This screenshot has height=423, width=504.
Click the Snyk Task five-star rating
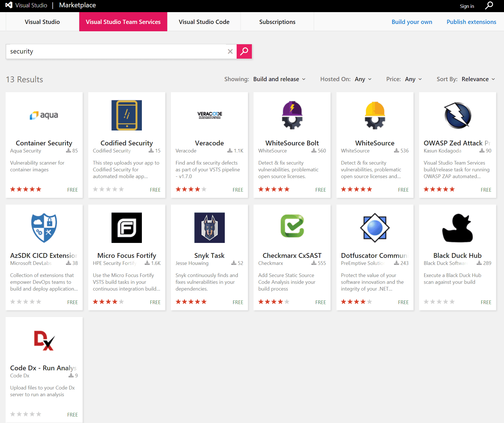coord(191,302)
